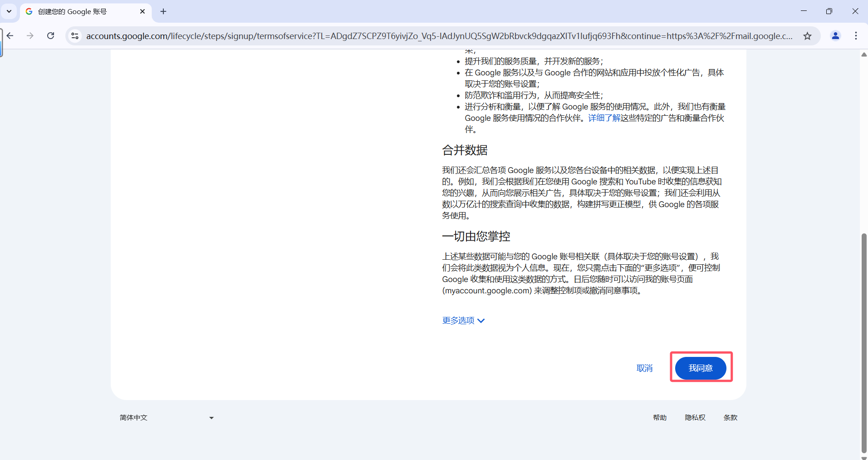868x460 pixels.
Task: Bookmark this page with the star icon
Action: (807, 36)
